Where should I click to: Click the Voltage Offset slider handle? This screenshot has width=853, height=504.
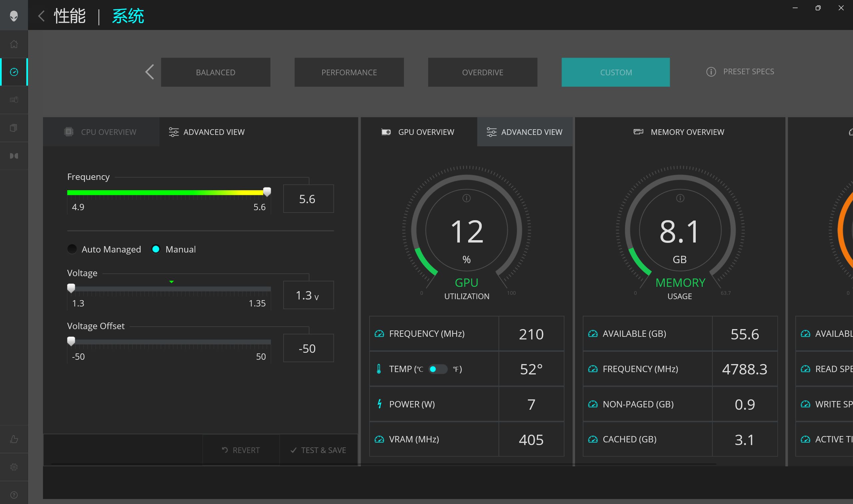[71, 341]
